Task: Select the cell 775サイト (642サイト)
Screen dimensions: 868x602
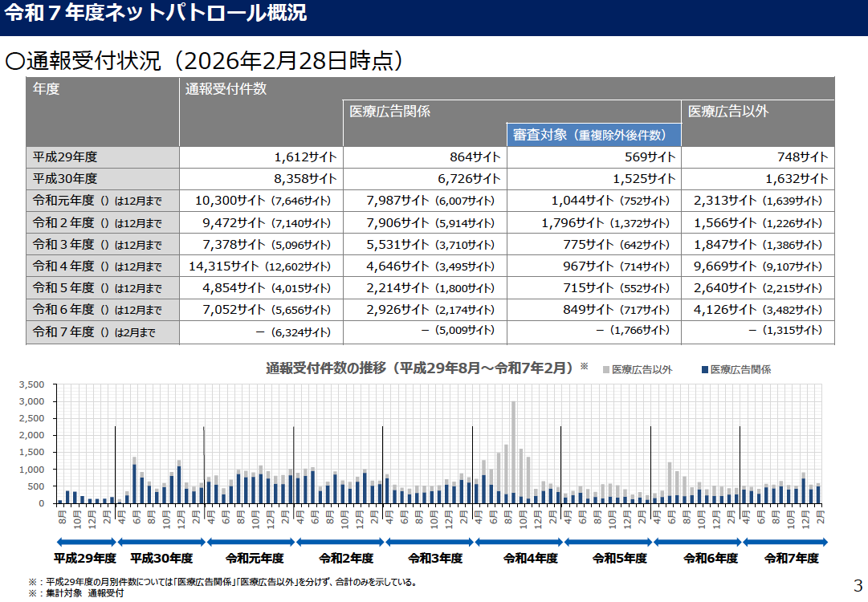Action: pyautogui.click(x=594, y=245)
